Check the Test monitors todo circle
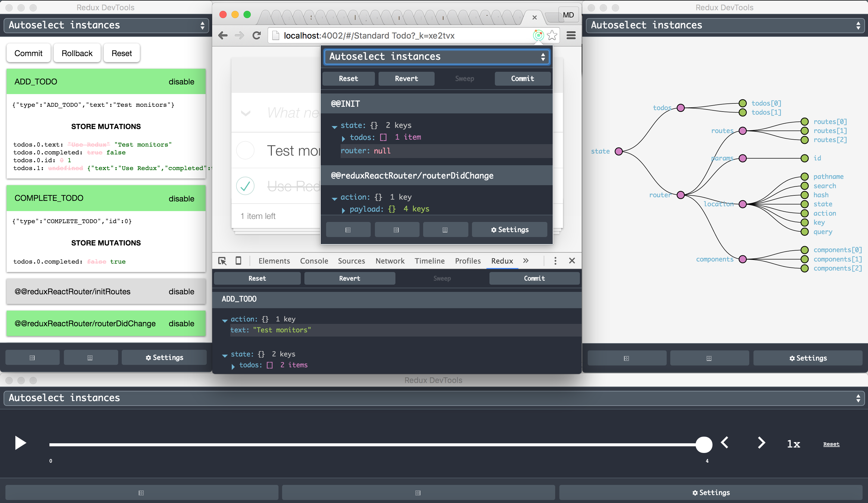 click(x=245, y=150)
